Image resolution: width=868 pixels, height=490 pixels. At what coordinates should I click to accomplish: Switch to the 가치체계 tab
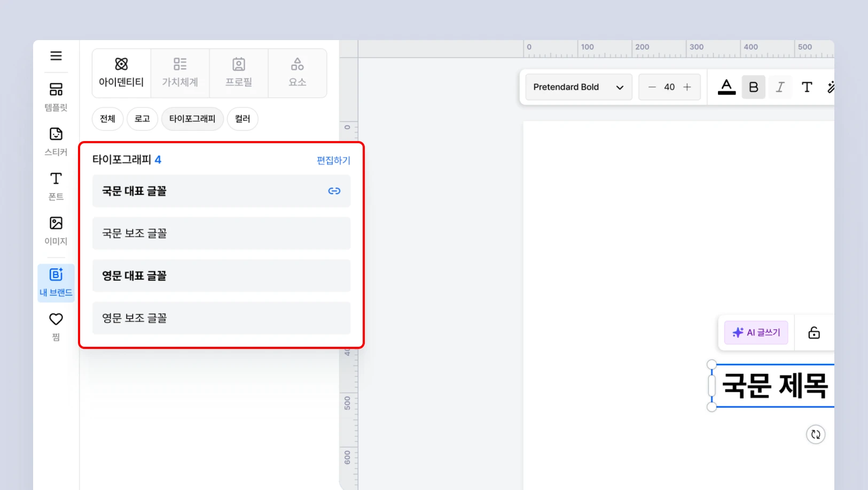point(180,73)
